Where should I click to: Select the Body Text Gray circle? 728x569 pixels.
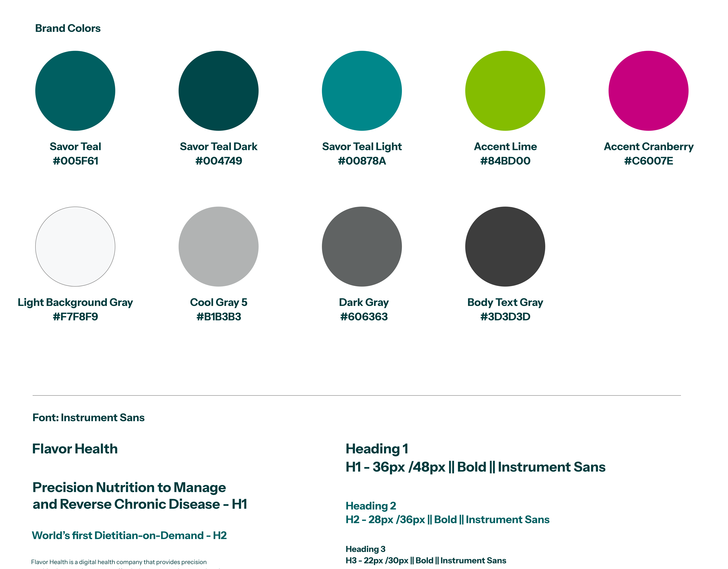(505, 247)
